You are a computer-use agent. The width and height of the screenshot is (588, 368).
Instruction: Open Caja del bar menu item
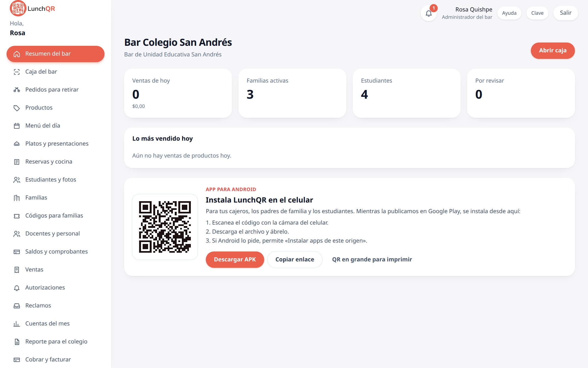pyautogui.click(x=56, y=72)
